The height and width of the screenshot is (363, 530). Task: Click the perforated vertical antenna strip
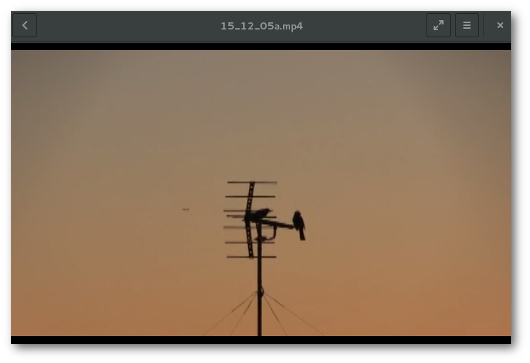pos(250,220)
